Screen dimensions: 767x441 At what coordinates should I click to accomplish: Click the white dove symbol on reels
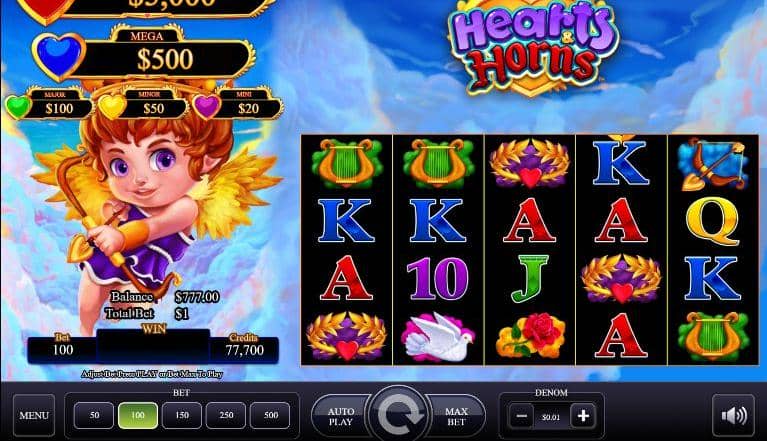point(438,337)
